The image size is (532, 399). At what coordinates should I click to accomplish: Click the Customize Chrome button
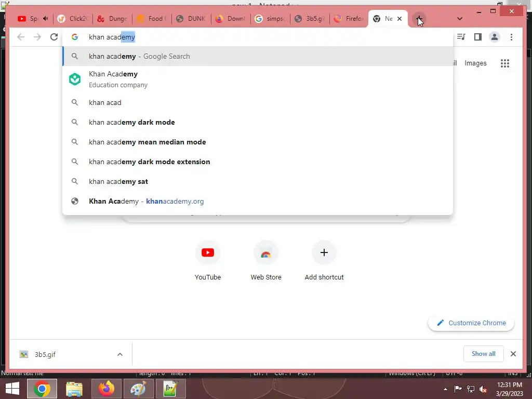[x=471, y=323]
